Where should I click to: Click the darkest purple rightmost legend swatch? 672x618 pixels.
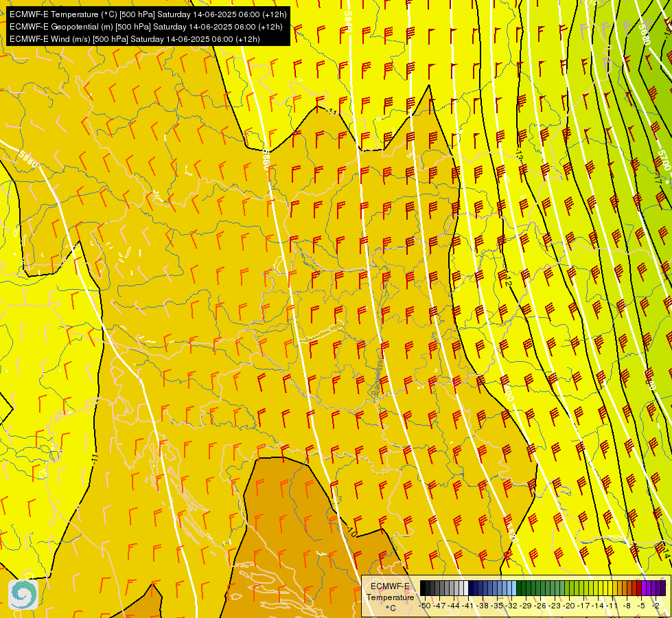coord(664,588)
